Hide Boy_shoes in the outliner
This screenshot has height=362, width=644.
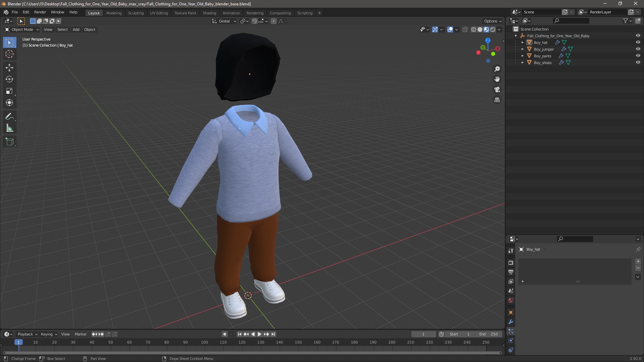(x=638, y=62)
